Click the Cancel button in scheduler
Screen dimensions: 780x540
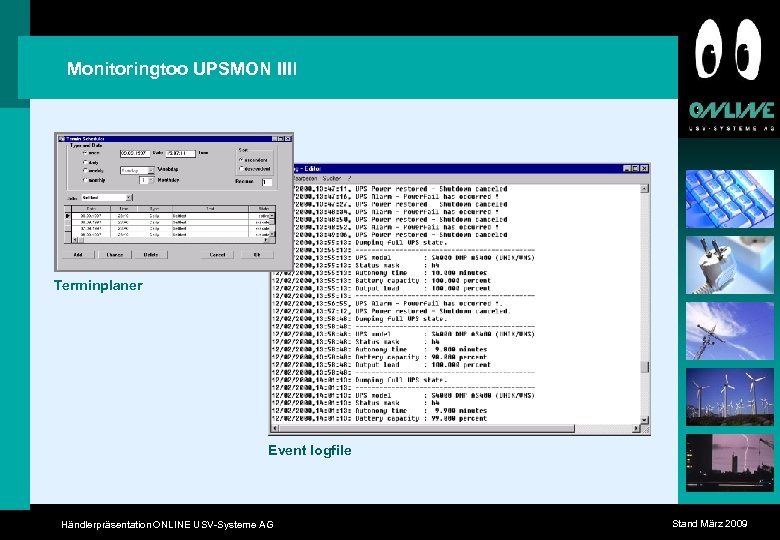click(217, 255)
